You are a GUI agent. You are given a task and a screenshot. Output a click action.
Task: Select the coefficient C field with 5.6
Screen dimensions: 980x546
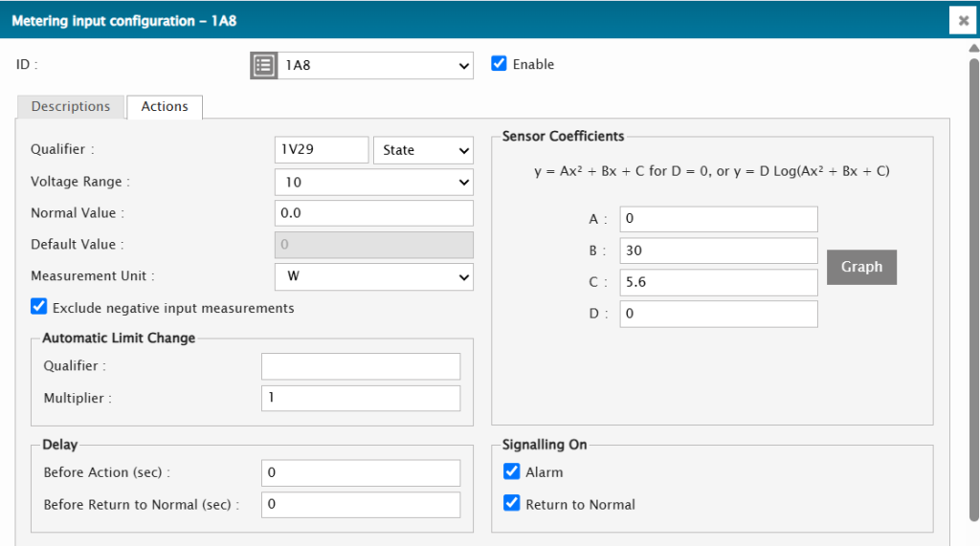click(718, 282)
